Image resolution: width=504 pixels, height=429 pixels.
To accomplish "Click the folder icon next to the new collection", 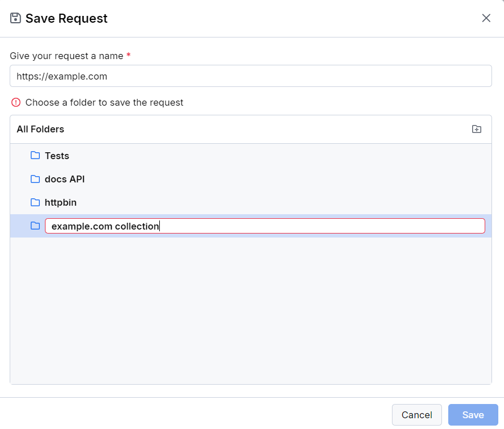I will (x=35, y=226).
